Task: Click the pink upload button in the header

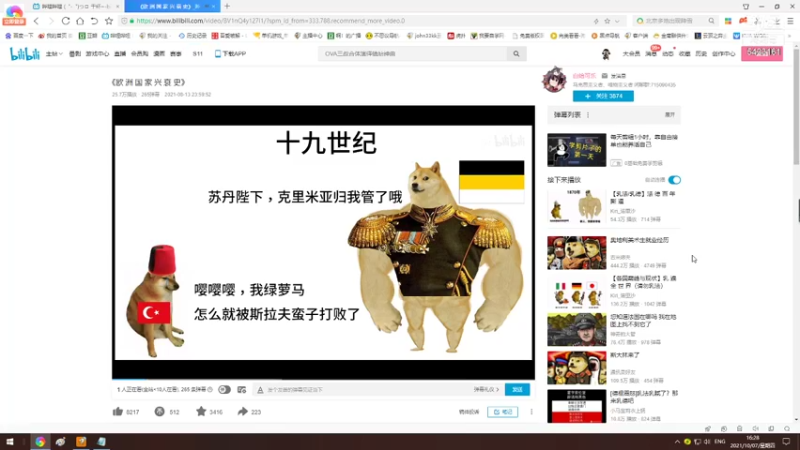Action: [x=762, y=53]
